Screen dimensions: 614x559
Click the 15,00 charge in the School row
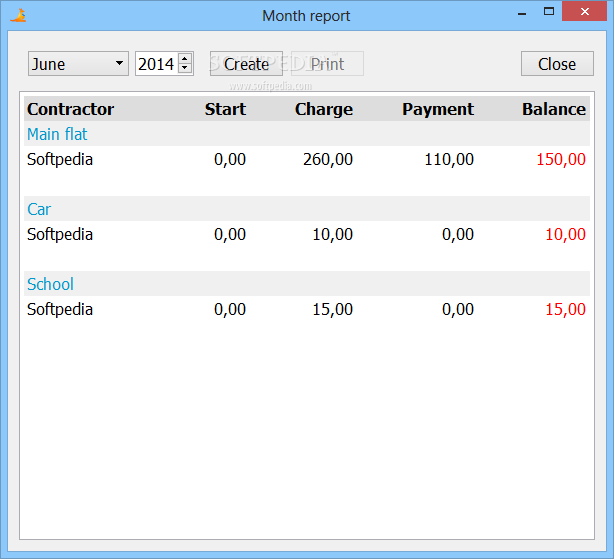[332, 310]
